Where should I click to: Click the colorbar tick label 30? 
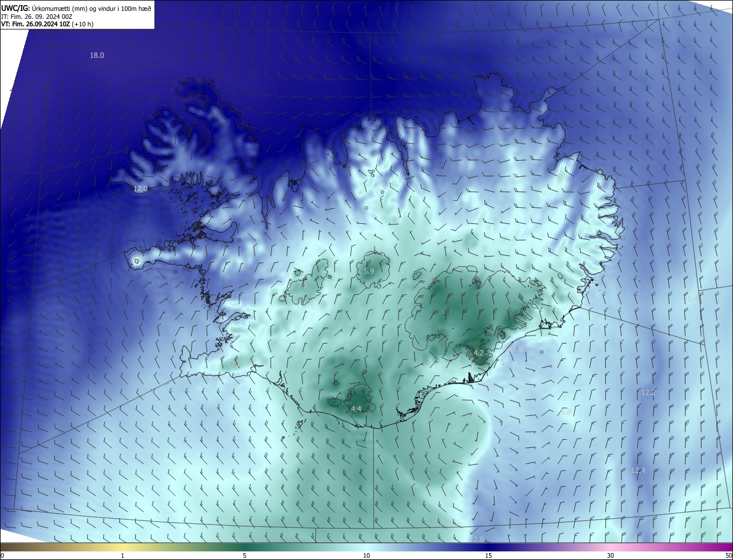tap(610, 555)
